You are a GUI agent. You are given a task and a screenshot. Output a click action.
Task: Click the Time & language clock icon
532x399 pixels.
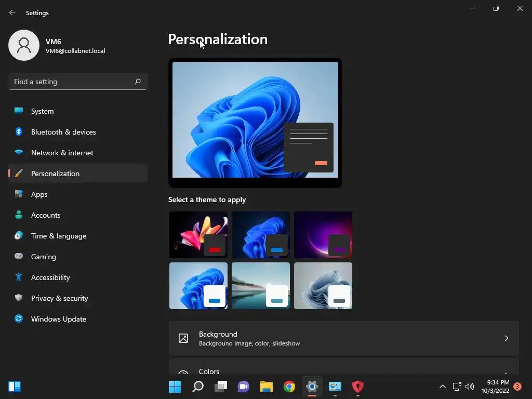[19, 235]
